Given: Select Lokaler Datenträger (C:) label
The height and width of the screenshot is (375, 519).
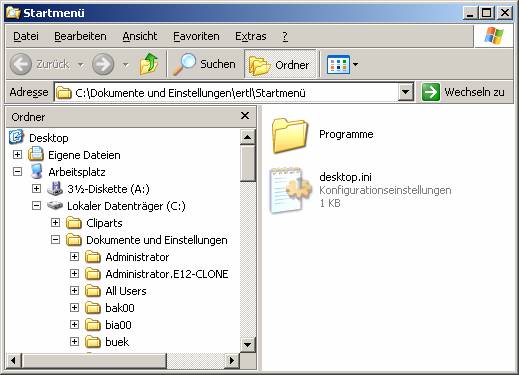Looking at the screenshot, I should pyautogui.click(x=126, y=206).
